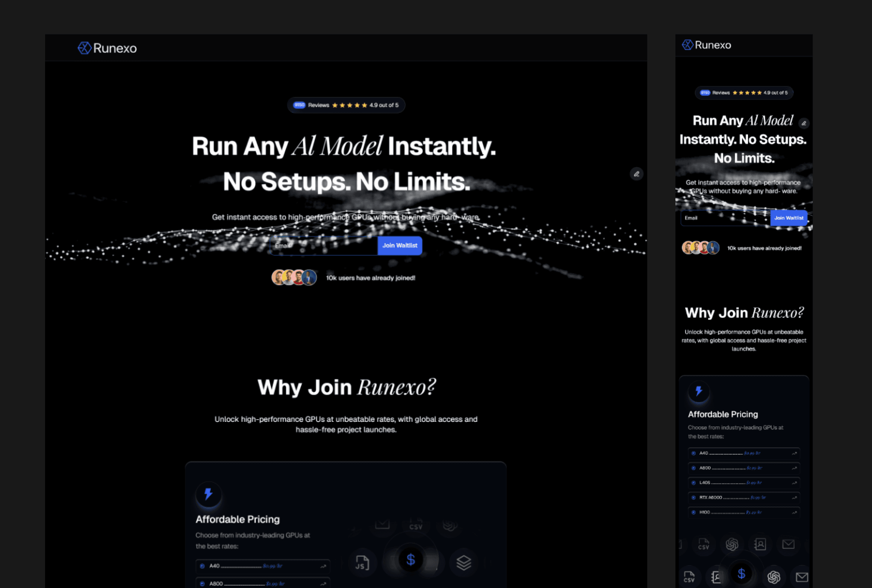This screenshot has height=588, width=872.
Task: Click the user avatars group on desktop hero
Action: [x=294, y=277]
